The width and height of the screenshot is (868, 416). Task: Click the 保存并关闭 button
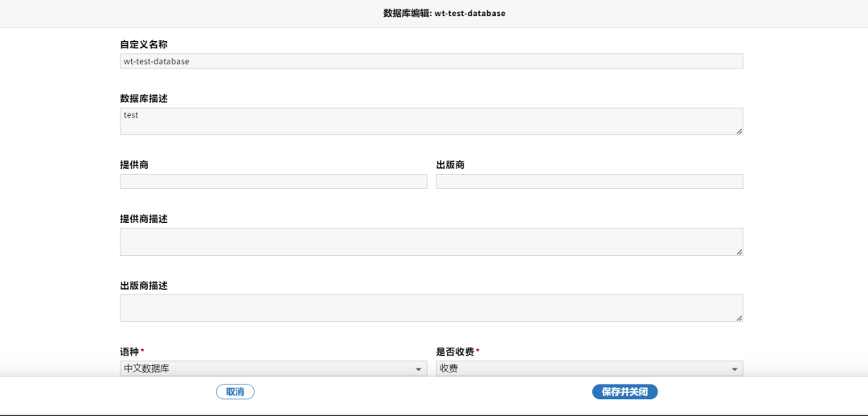624,392
